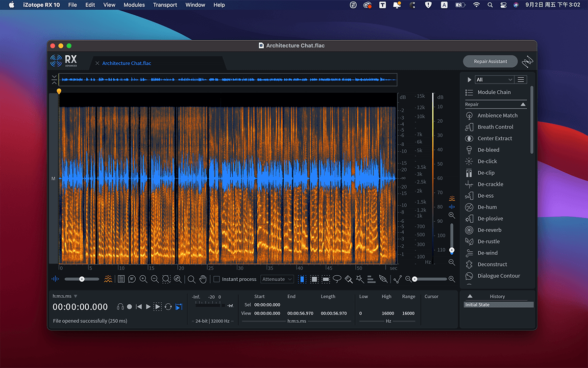
Task: Click the waveform overview strip
Action: 228,79
